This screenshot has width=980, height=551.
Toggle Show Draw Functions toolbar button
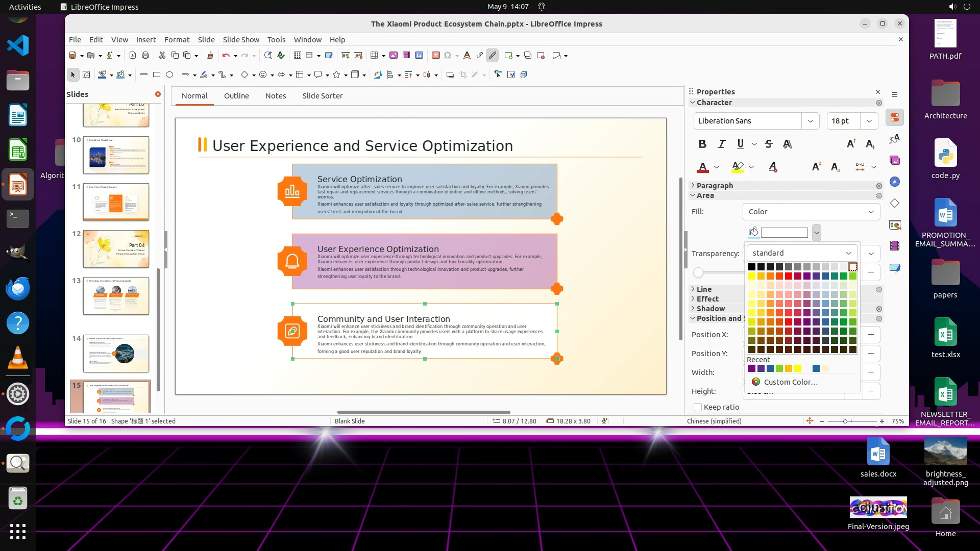click(x=492, y=55)
